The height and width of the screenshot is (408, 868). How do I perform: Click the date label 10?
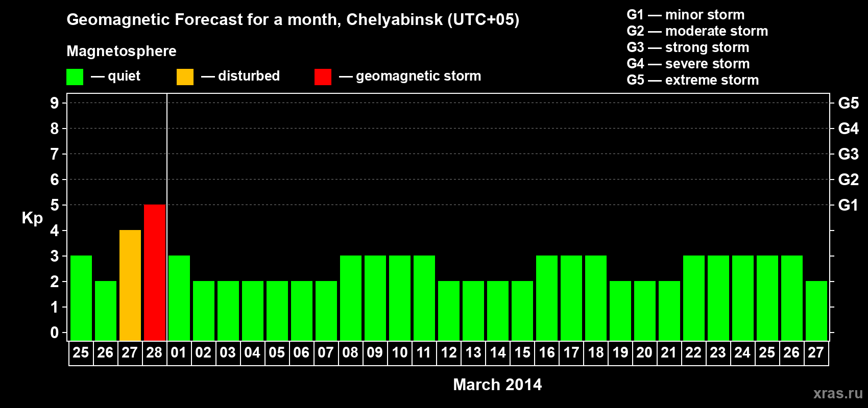click(400, 353)
